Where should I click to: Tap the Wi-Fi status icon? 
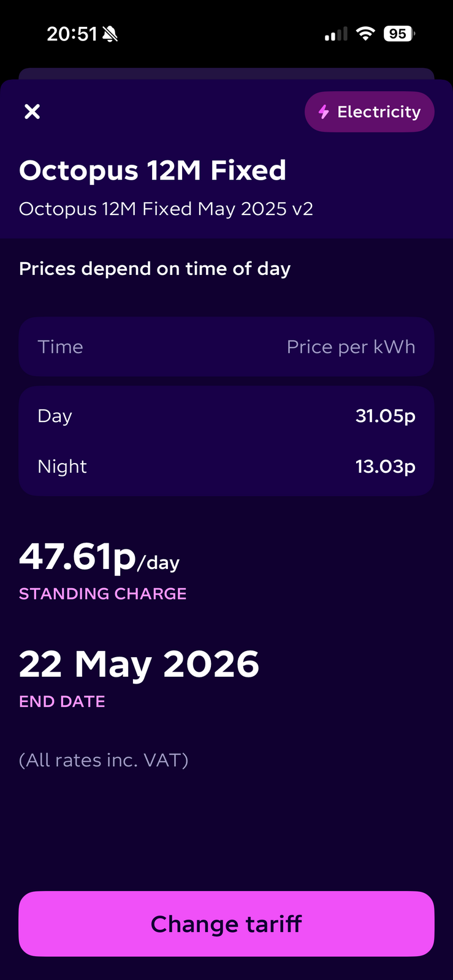pos(365,34)
